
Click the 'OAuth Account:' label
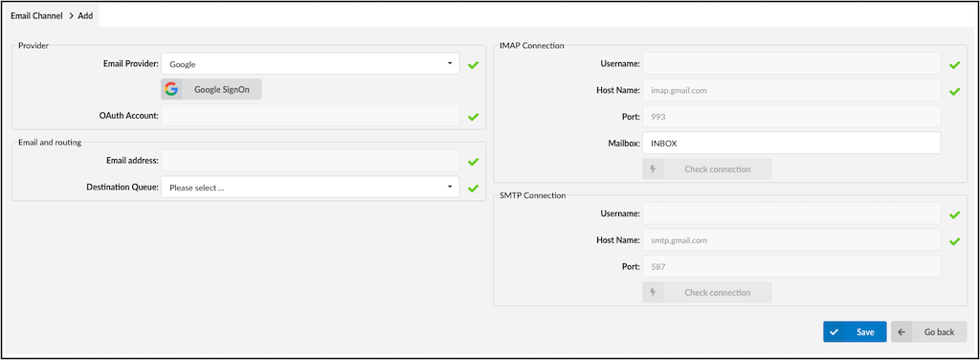[129, 115]
